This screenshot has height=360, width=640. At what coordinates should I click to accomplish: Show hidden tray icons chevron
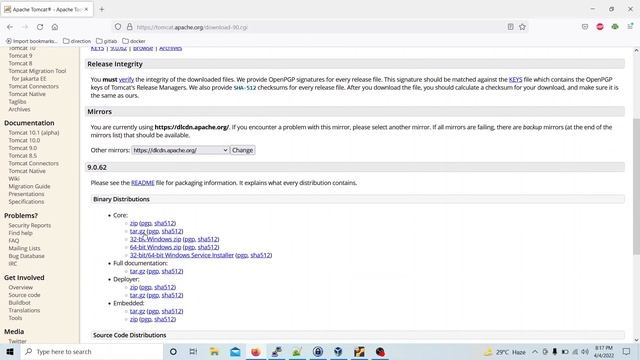535,351
